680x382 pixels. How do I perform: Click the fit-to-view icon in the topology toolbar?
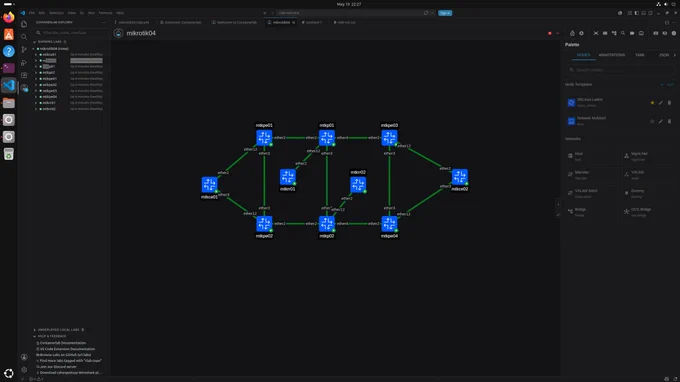(595, 33)
